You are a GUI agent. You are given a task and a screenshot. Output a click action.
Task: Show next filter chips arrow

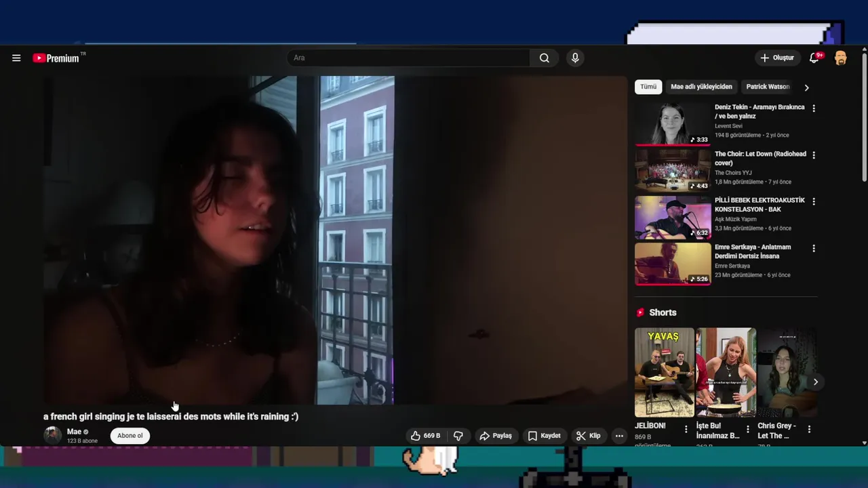coord(806,87)
